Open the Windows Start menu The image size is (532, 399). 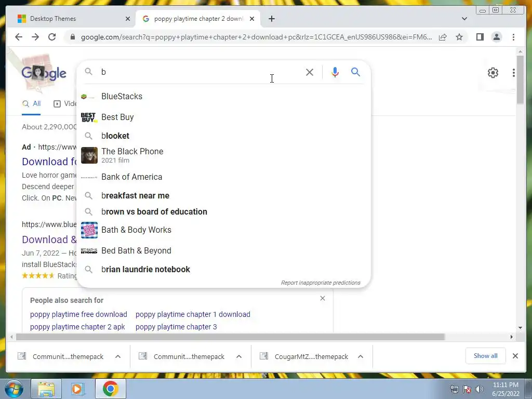click(14, 389)
